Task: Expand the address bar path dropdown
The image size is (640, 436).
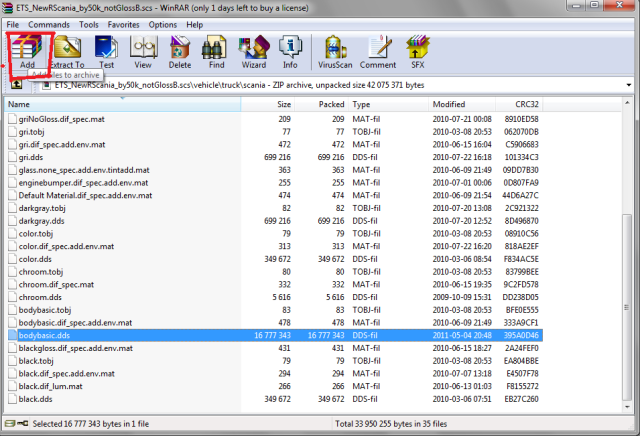Action: [x=629, y=85]
